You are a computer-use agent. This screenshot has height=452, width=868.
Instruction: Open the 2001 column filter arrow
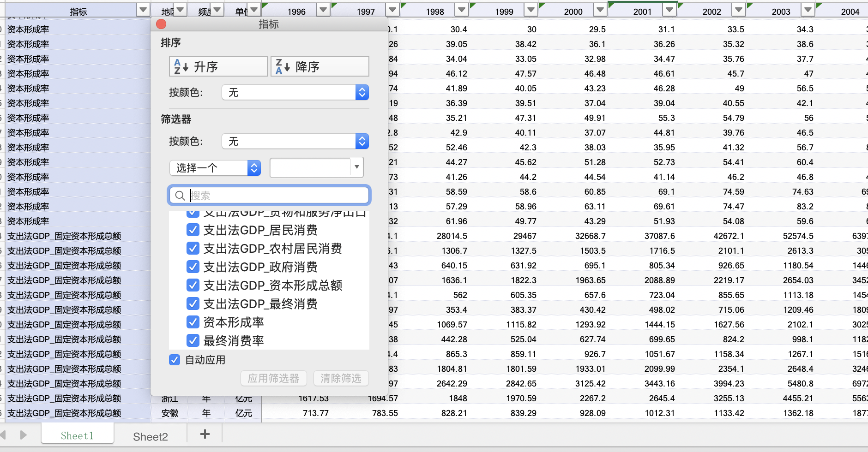669,10
